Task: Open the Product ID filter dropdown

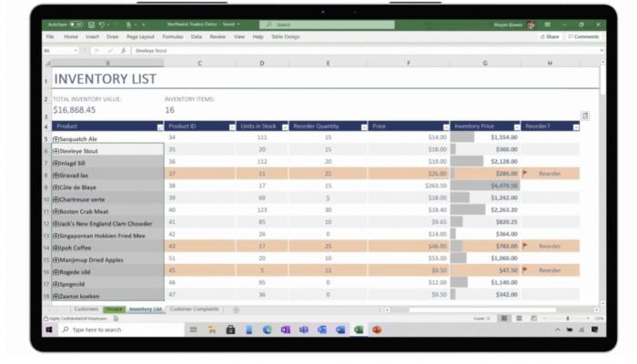Action: (232, 127)
